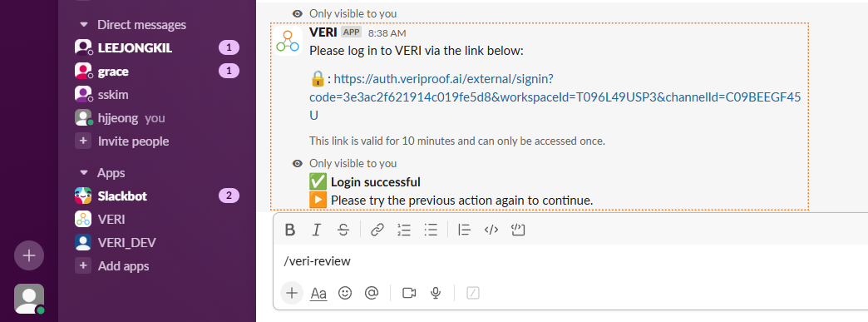Image resolution: width=868 pixels, height=322 pixels.
Task: Insert a blockquote
Action: pyautogui.click(x=465, y=230)
